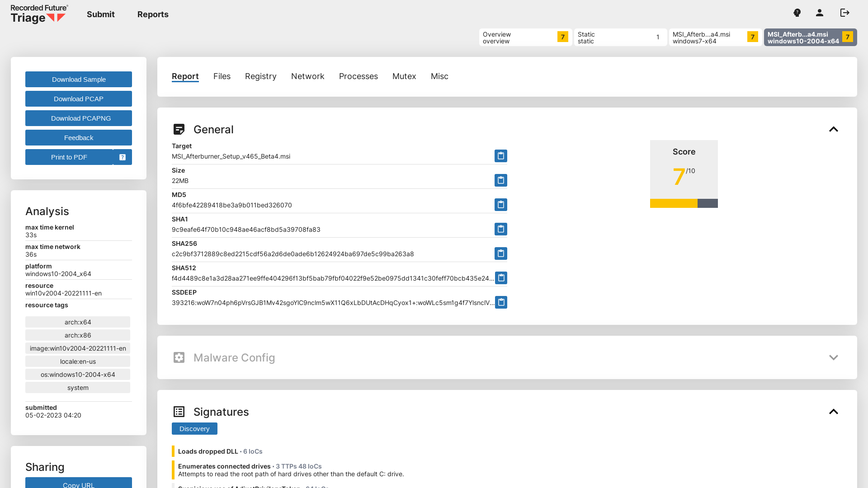Open the Reports page

153,14
